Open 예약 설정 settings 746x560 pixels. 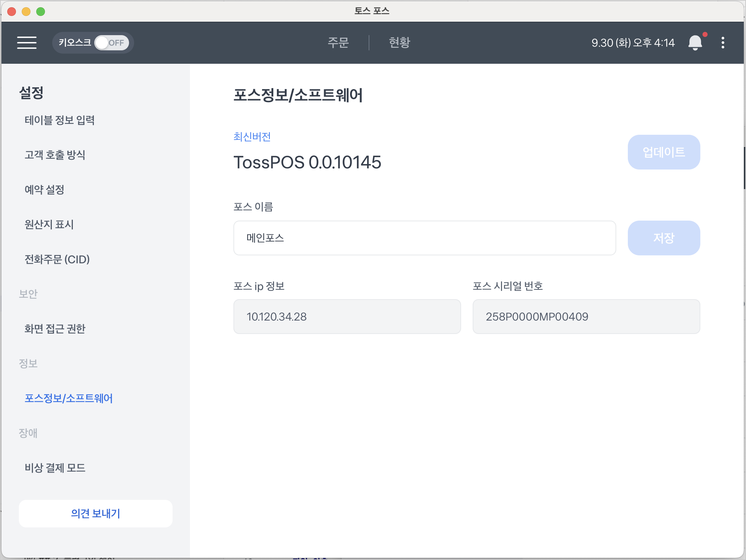pos(45,189)
